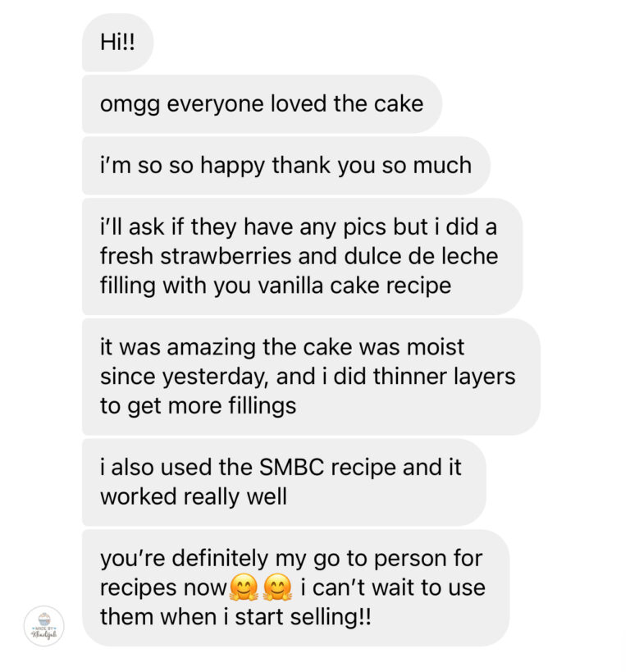Click the first hugging face emoji
The width and height of the screenshot is (630, 672).
click(244, 588)
